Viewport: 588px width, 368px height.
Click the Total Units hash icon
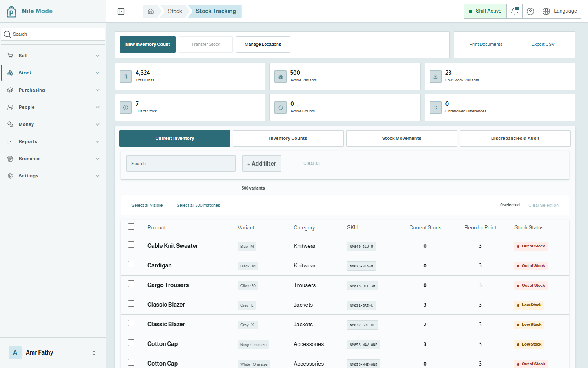pyautogui.click(x=126, y=76)
